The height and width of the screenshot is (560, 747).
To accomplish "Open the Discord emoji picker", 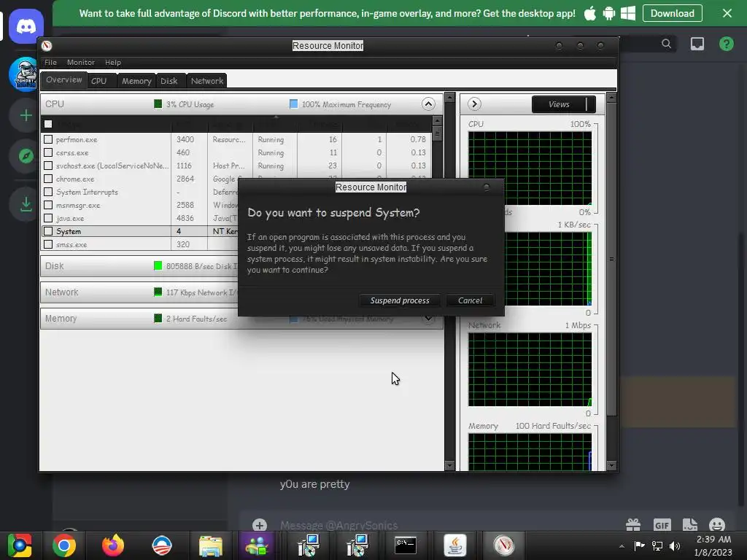I will click(x=717, y=525).
